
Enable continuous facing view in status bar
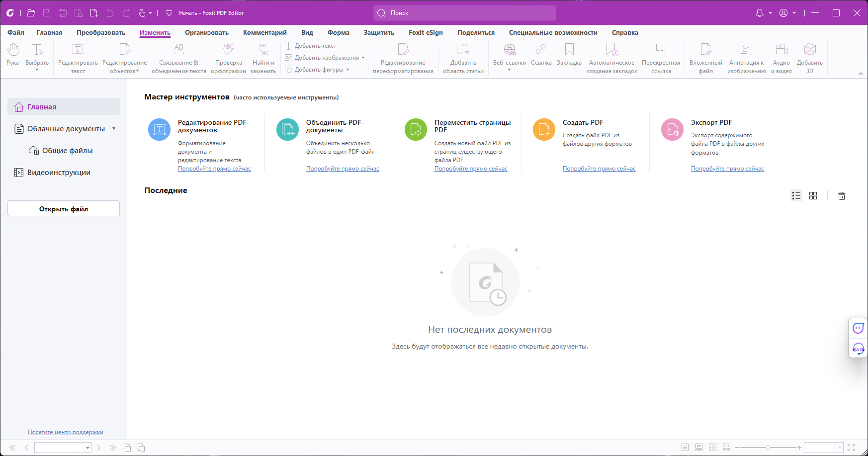(x=727, y=448)
